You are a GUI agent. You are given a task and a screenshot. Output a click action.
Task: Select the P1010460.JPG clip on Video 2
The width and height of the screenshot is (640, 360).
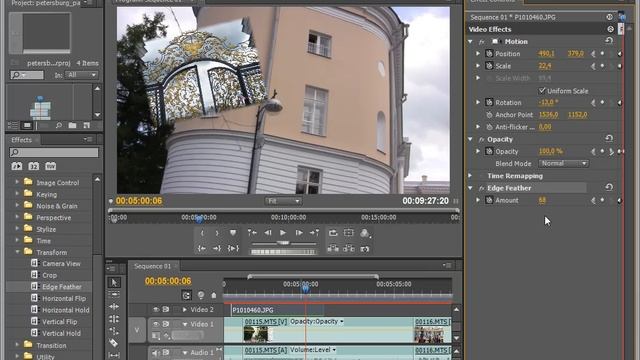point(278,310)
